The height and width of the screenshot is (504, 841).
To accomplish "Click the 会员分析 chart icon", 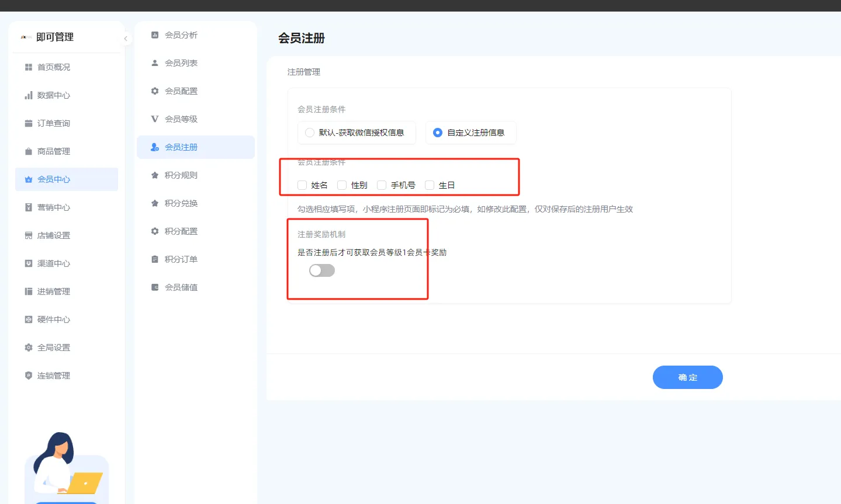I will (155, 35).
